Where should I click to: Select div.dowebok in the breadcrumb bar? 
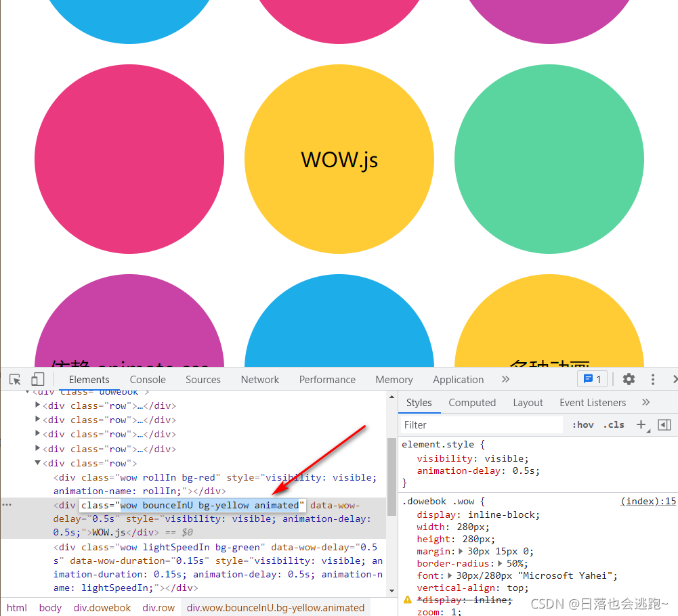pos(102,607)
